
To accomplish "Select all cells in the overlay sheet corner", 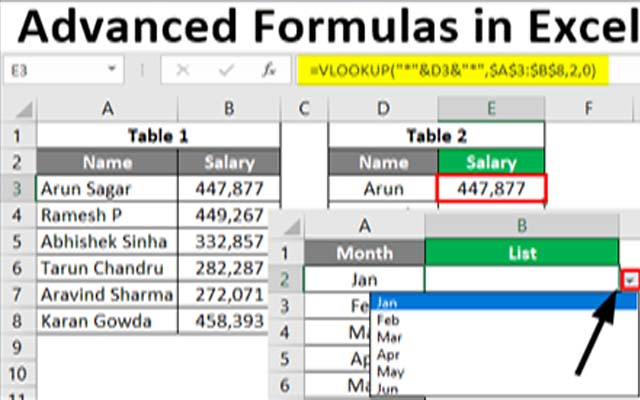I will tap(292, 227).
